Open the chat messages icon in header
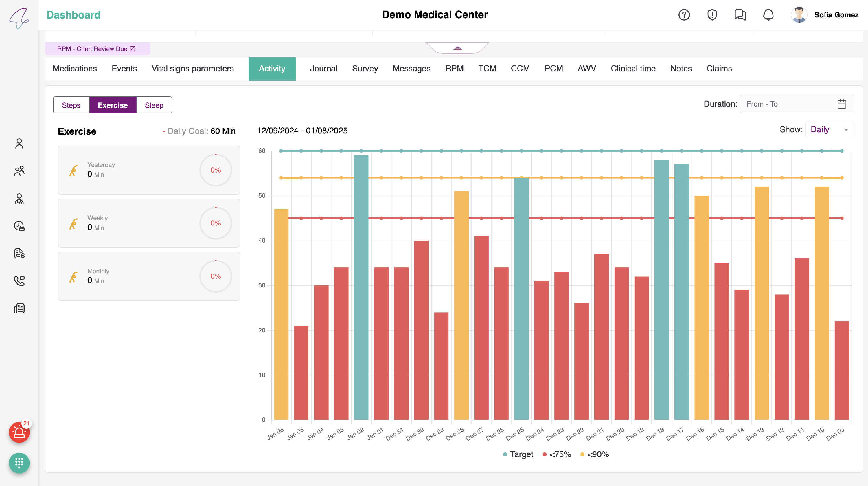This screenshot has height=486, width=868. point(740,15)
